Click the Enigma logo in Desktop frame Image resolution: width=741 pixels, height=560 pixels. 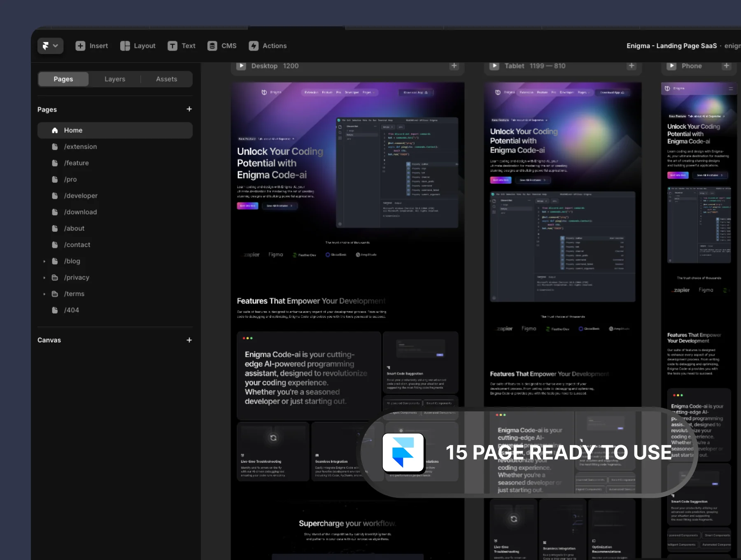tap(271, 92)
